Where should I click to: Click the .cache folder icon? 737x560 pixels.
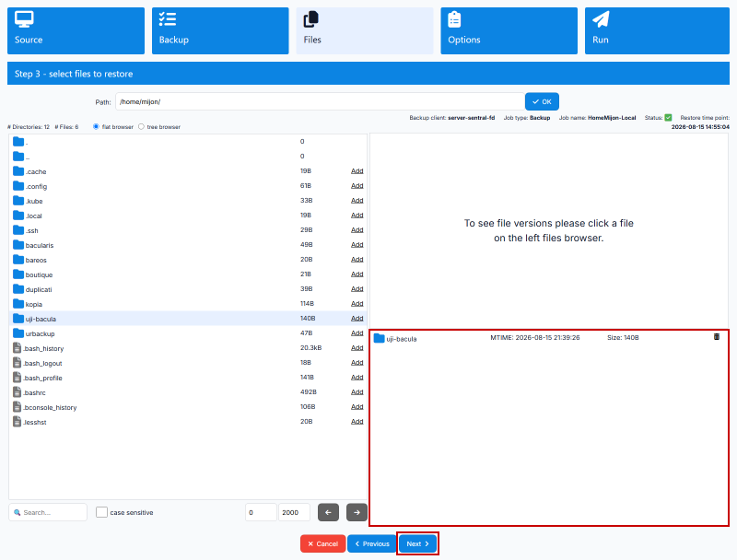[x=18, y=170]
